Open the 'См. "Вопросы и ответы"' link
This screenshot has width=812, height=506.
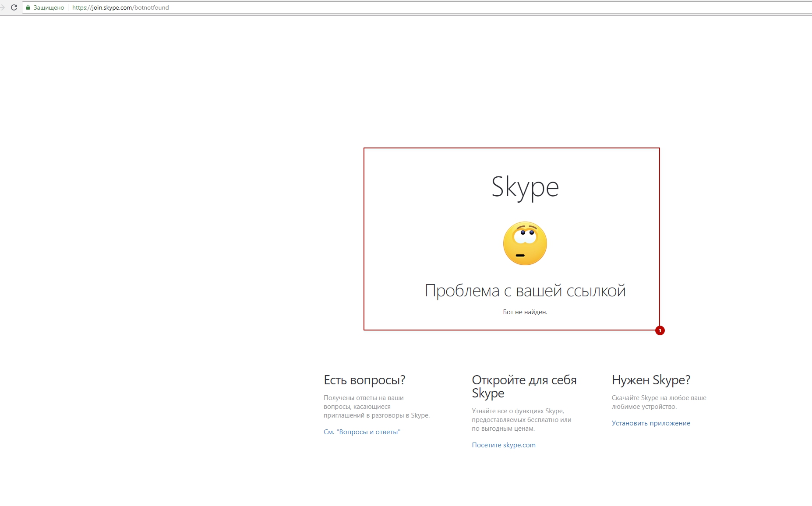(x=362, y=432)
